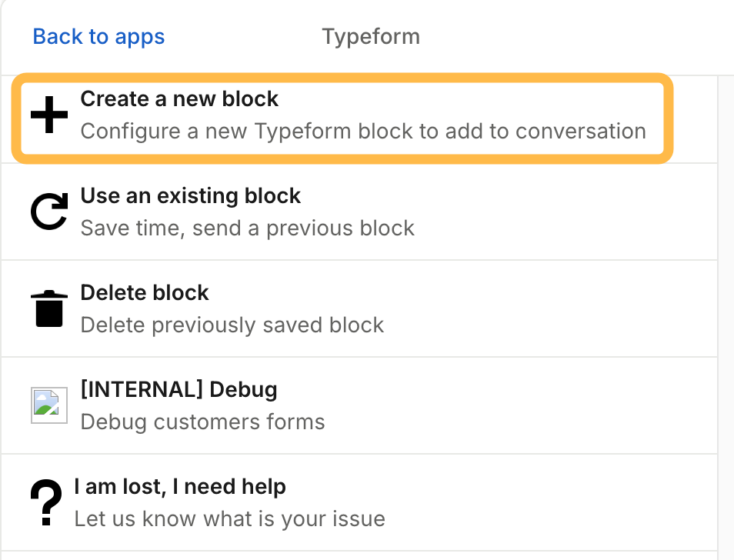Click the vertical scrollbar track on right

(x=725, y=308)
